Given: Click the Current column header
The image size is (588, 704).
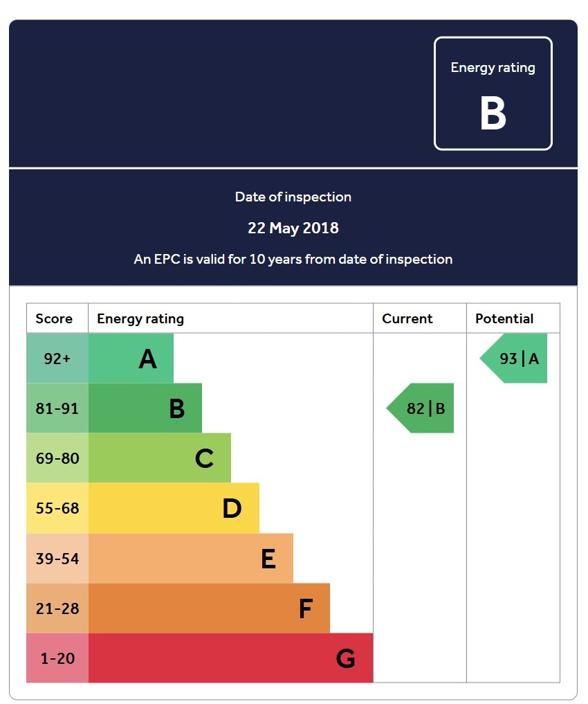Looking at the screenshot, I should pos(407,318).
